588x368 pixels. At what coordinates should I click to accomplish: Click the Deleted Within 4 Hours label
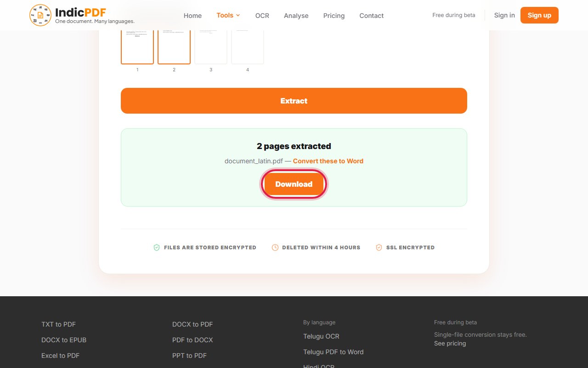point(321,247)
